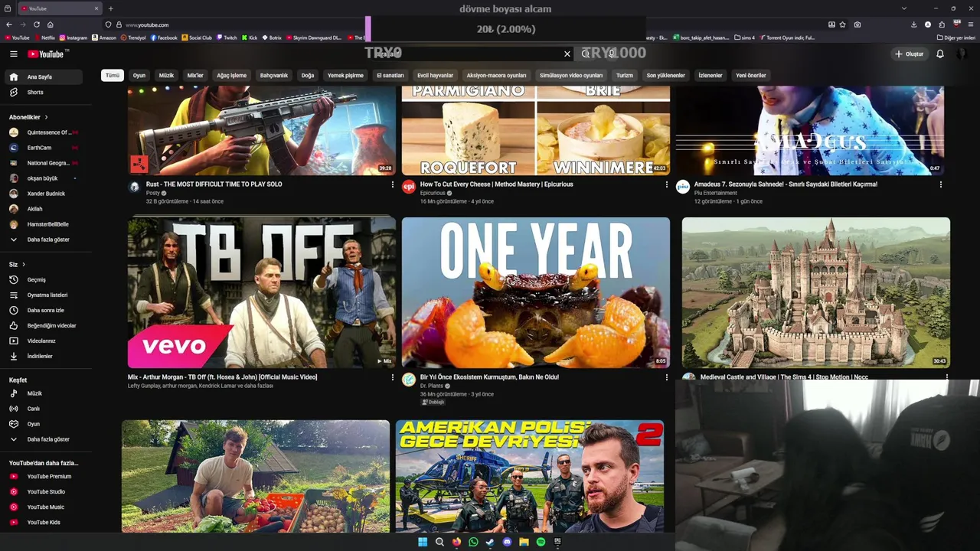Open Beğendiğim videolar liked videos
Screen dimensions: 980x551
[43, 325]
